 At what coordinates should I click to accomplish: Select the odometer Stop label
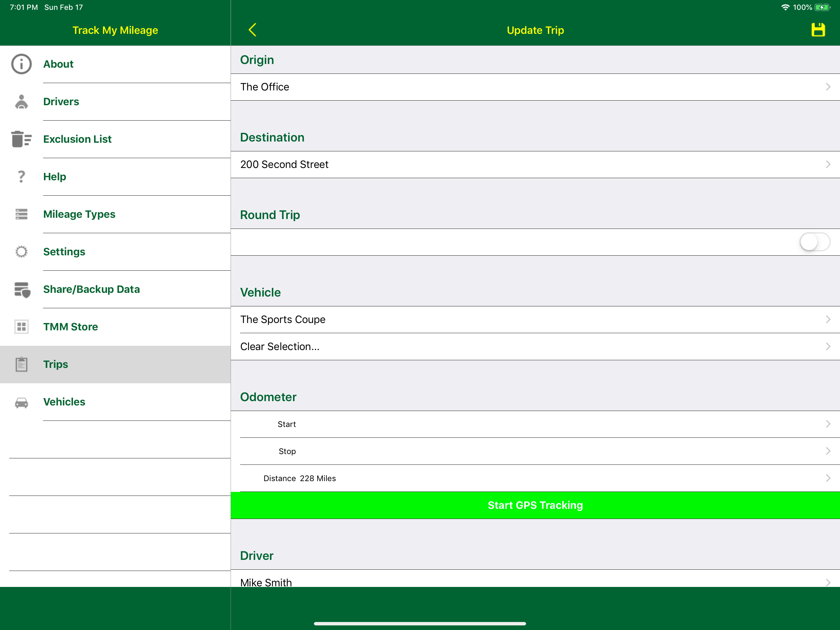pyautogui.click(x=287, y=451)
